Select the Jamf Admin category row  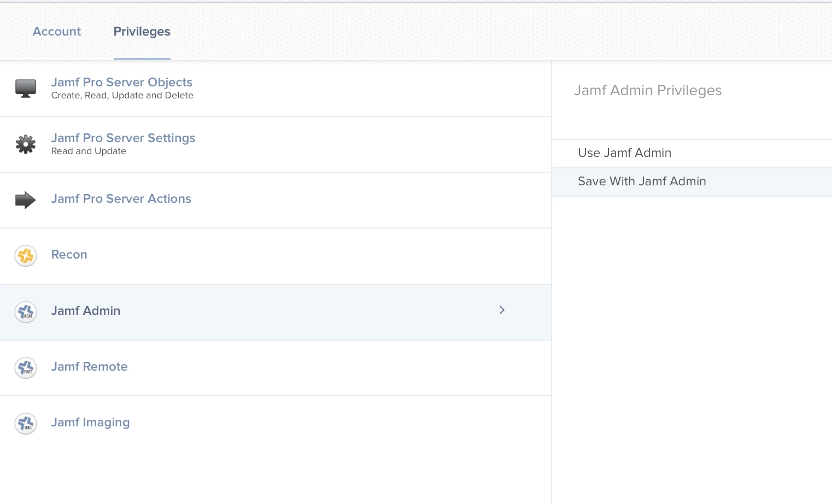tap(276, 312)
